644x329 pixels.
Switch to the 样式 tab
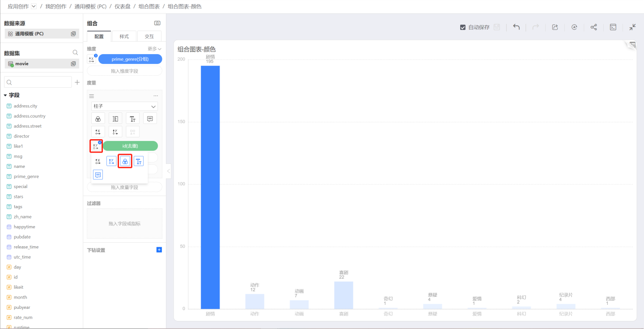point(124,36)
